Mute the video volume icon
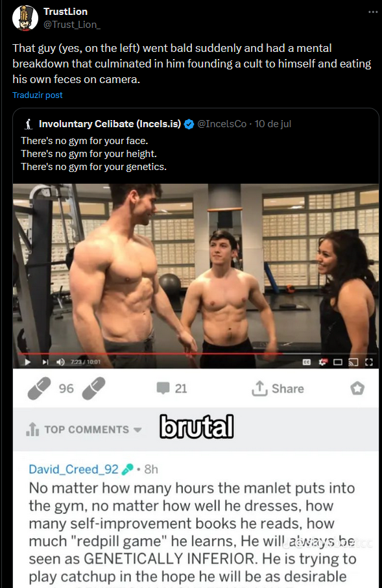Image resolution: width=382 pixels, height=588 pixels. coord(60,362)
